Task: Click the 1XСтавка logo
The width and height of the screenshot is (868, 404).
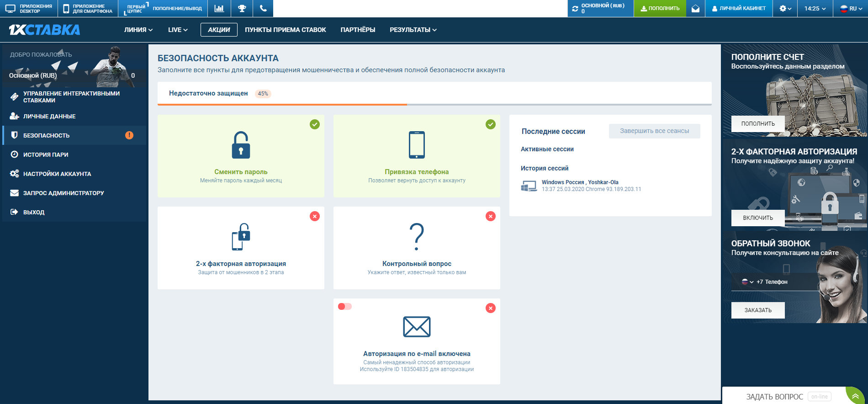Action: point(44,30)
